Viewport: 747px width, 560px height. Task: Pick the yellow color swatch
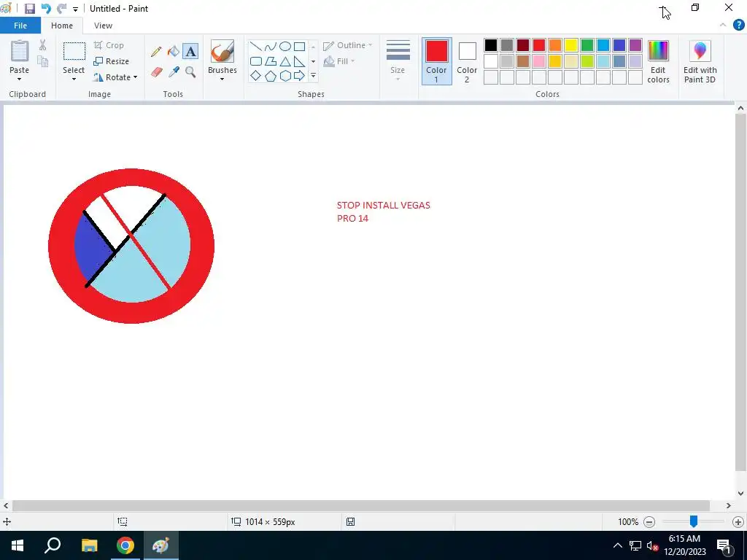pyautogui.click(x=570, y=45)
